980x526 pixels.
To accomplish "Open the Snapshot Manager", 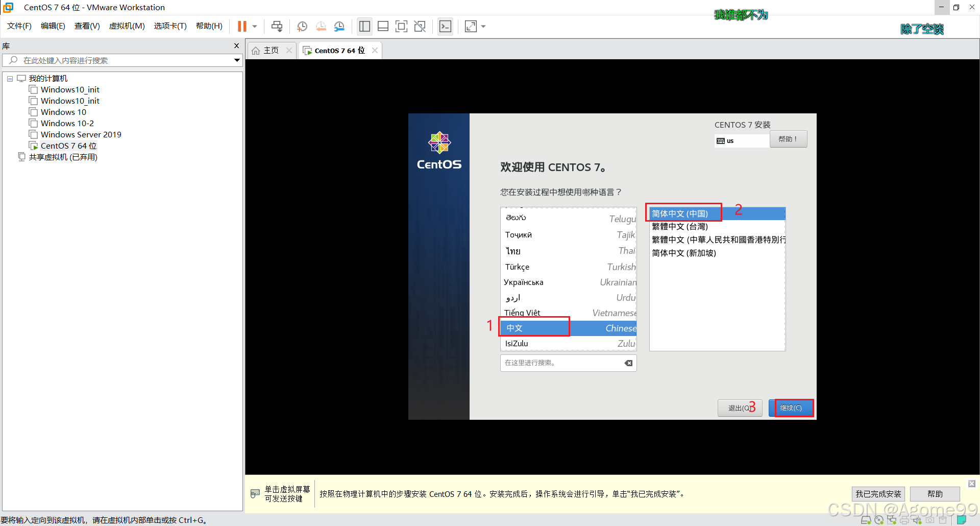I will click(339, 26).
